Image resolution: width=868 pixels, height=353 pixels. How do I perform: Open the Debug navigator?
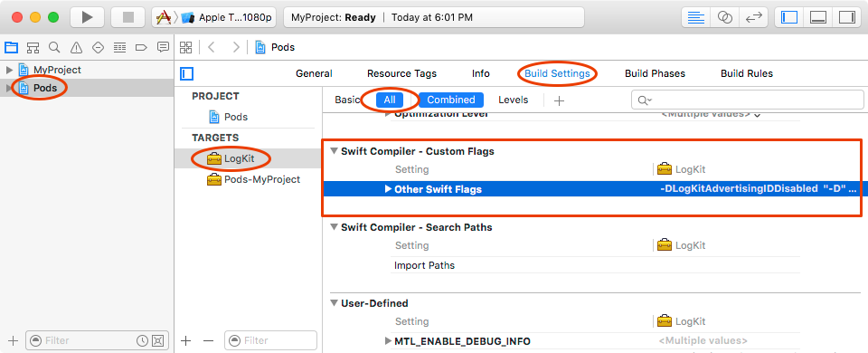119,47
